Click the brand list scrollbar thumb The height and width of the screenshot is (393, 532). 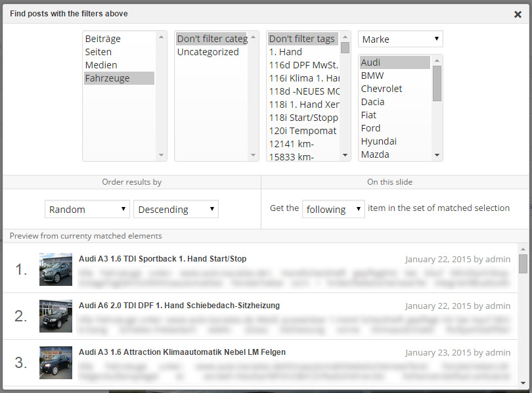tap(437, 83)
